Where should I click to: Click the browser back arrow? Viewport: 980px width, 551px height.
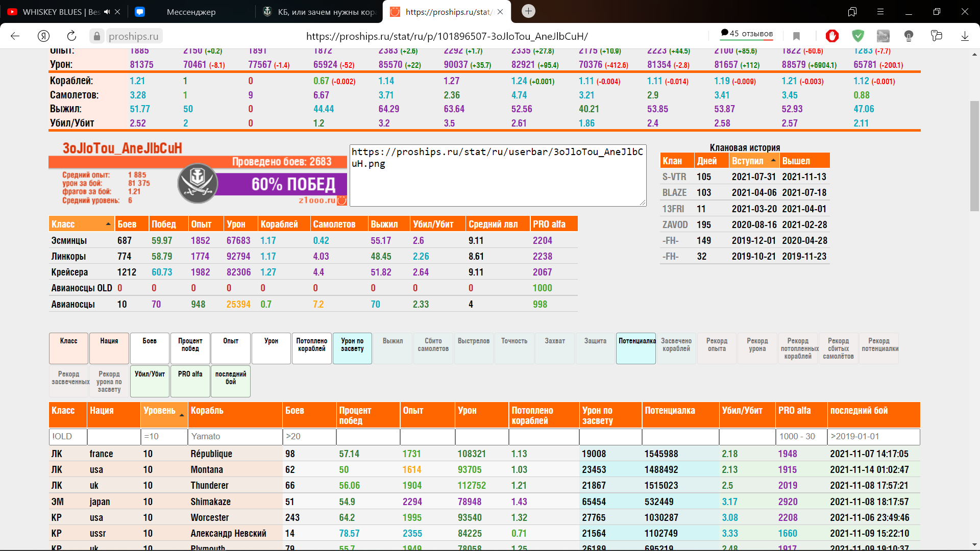pyautogui.click(x=15, y=36)
